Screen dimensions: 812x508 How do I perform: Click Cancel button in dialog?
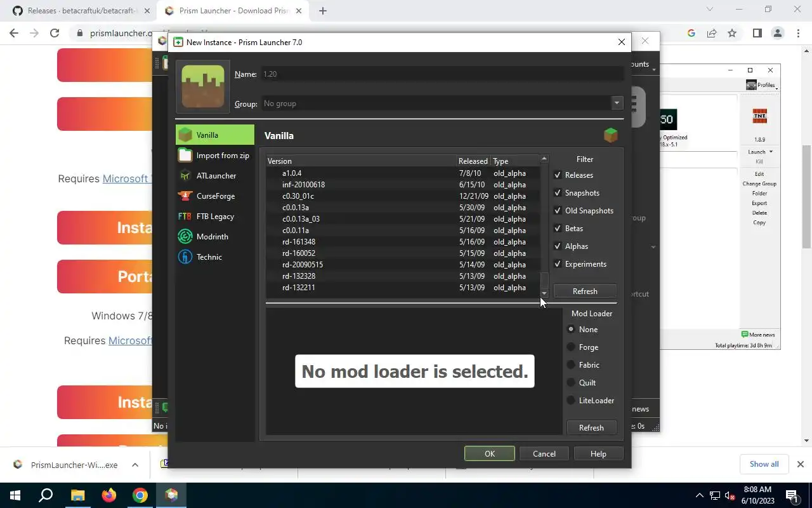click(544, 453)
